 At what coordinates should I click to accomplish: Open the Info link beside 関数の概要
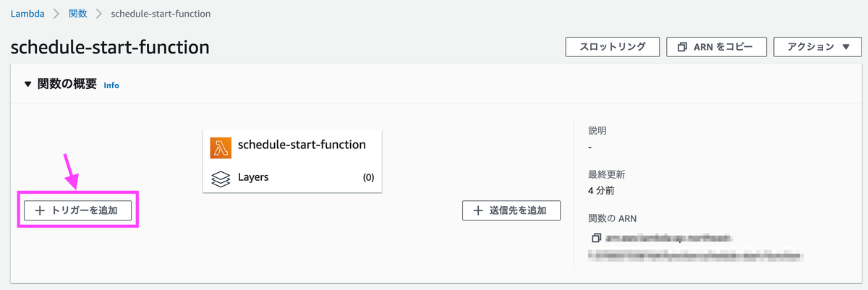[111, 85]
